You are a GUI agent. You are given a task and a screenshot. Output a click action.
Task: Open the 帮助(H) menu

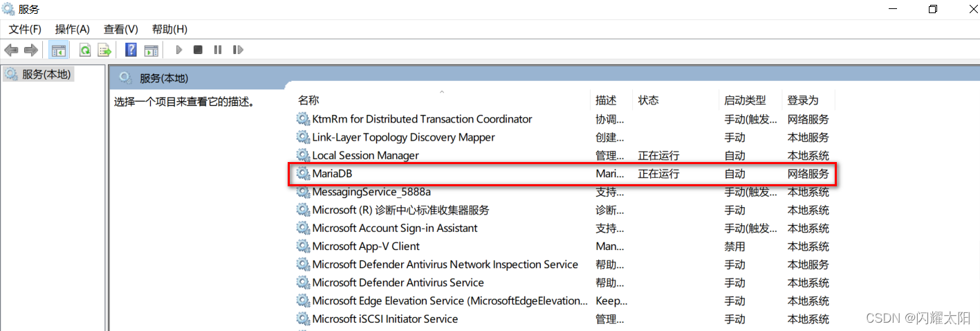(x=169, y=29)
